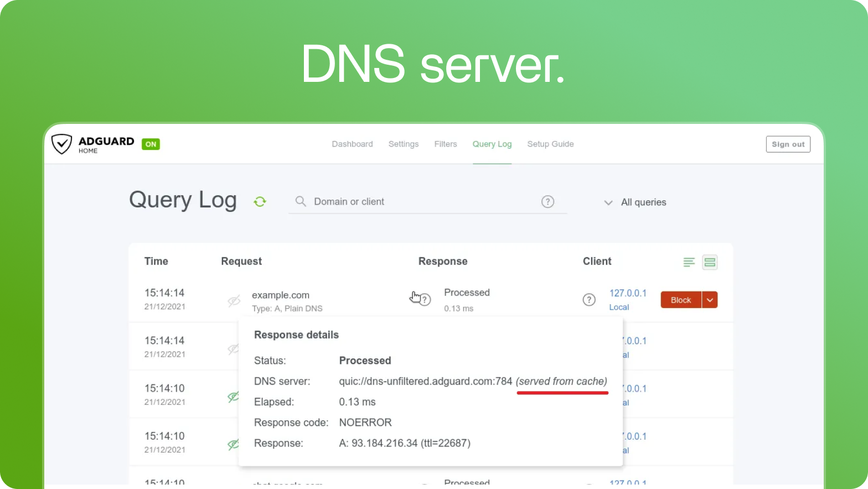Open search field help question icon

click(547, 201)
